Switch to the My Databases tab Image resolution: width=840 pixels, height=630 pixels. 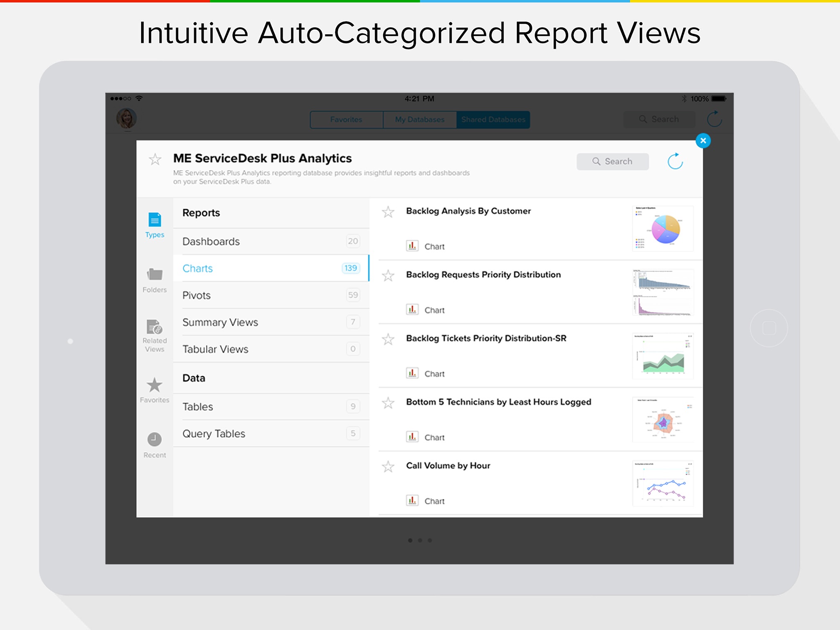click(420, 120)
